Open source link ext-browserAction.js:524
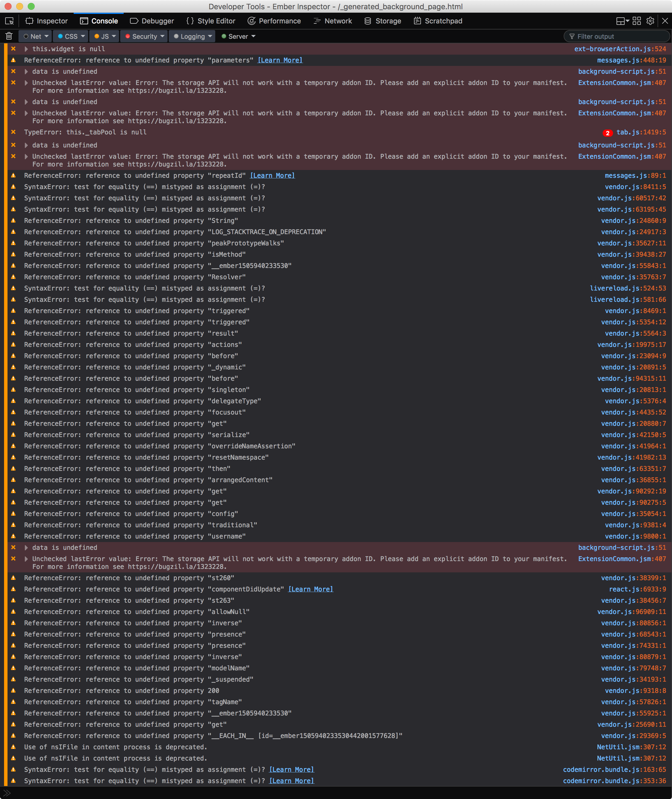The width and height of the screenshot is (672, 799). tap(620, 49)
